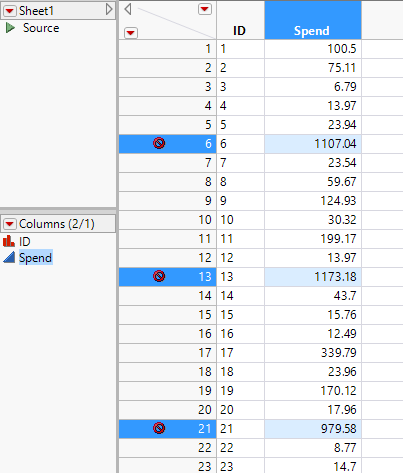Click the Sheet1 table name
403x473 pixels.
pyautogui.click(x=36, y=11)
